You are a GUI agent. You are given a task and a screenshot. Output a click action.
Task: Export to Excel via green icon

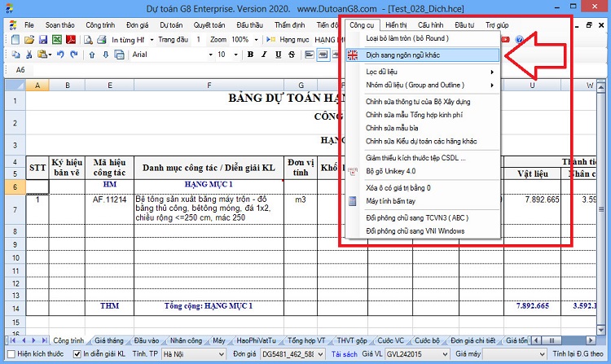click(x=57, y=40)
